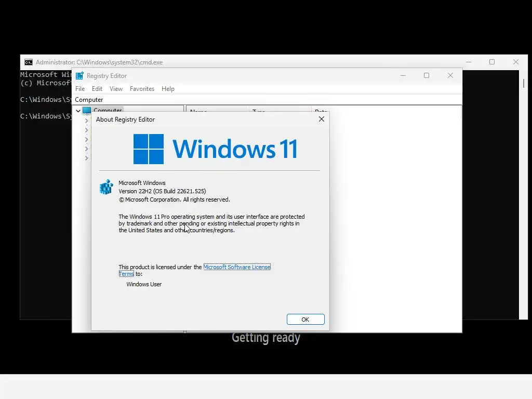This screenshot has width=532, height=399.
Task: Click the Registry Editor title bar icon
Action: pyautogui.click(x=79, y=76)
